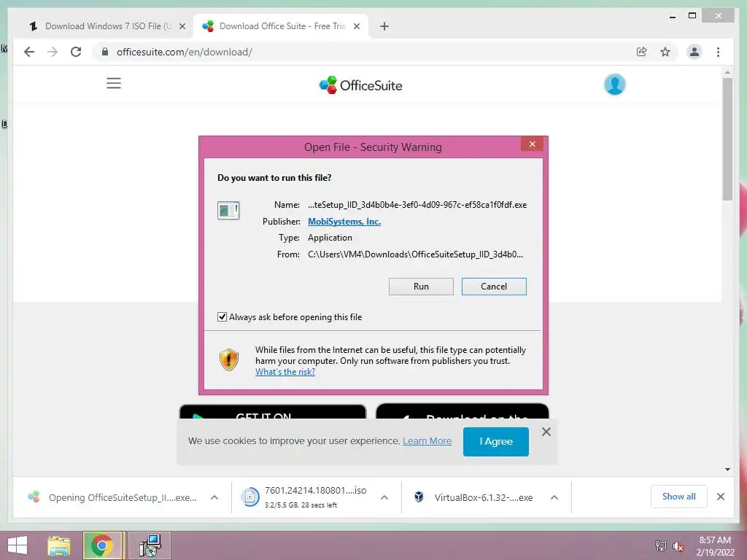747x560 pixels.
Task: Close the Download Windows 7 ISO tab
Action: tap(182, 26)
